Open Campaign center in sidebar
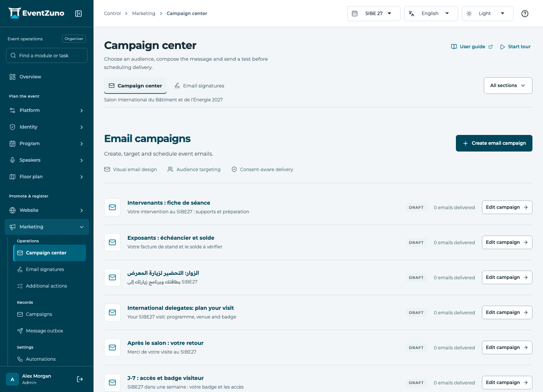This screenshot has width=543, height=392. (x=50, y=253)
